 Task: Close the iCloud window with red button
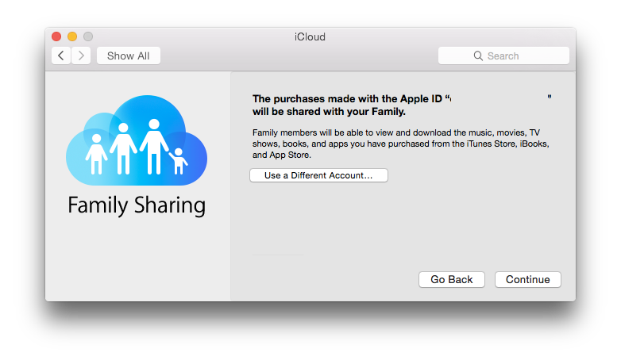point(56,36)
